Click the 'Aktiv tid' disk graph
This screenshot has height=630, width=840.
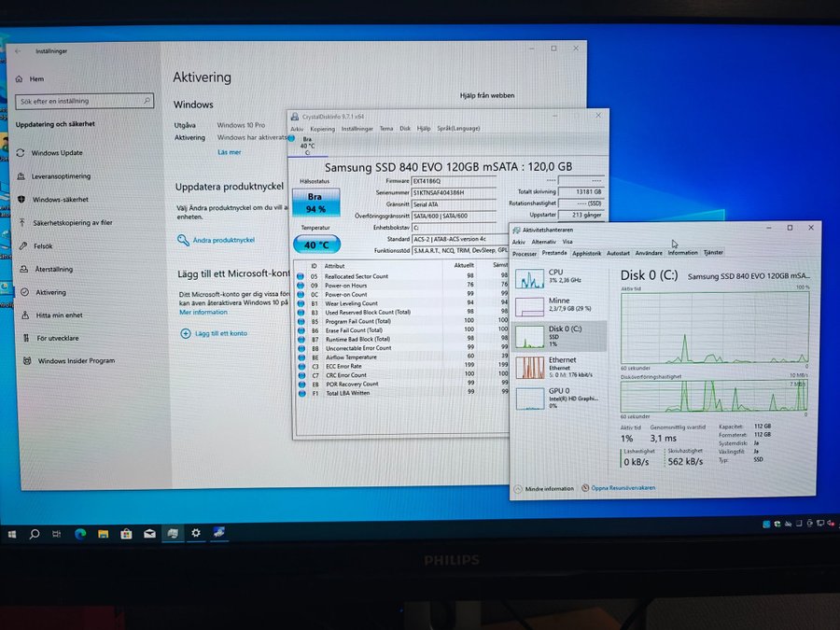coord(715,328)
